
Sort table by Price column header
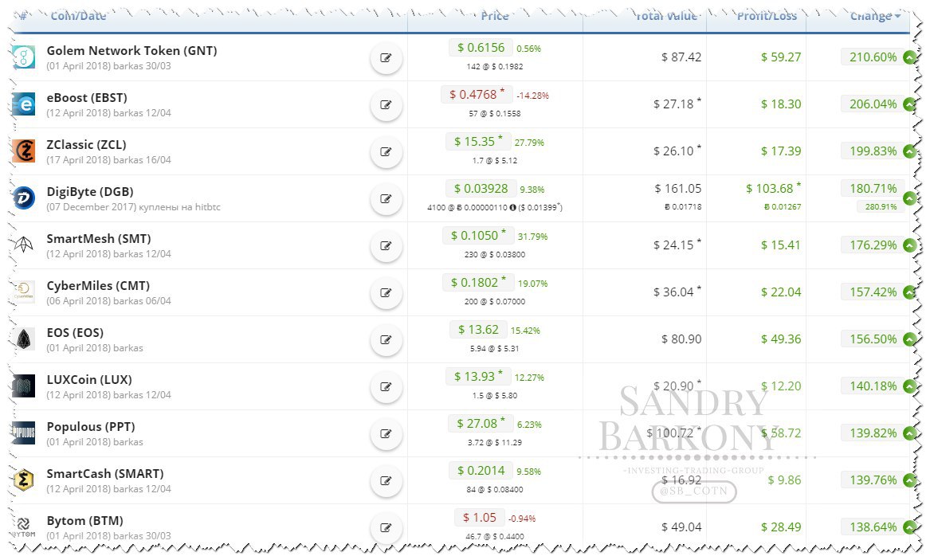[x=495, y=16]
